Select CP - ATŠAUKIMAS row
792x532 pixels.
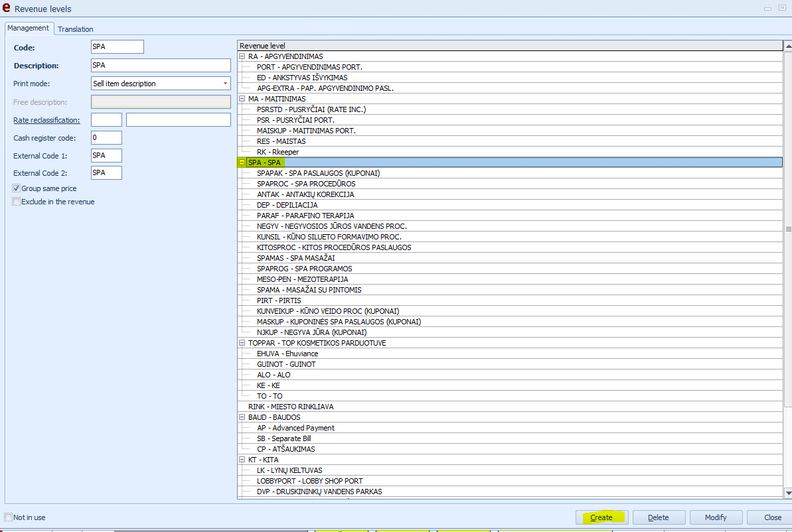click(x=510, y=449)
